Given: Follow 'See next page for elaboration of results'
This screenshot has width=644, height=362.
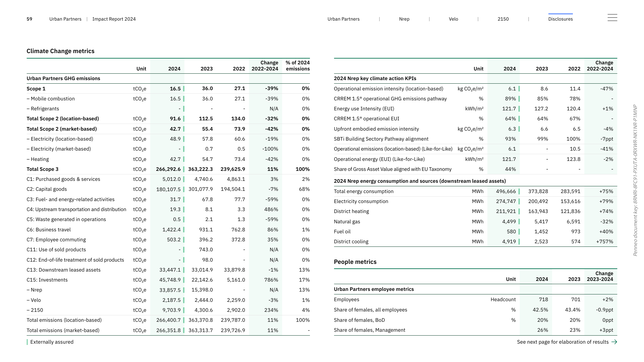Looking at the screenshot, I should click(563, 342).
